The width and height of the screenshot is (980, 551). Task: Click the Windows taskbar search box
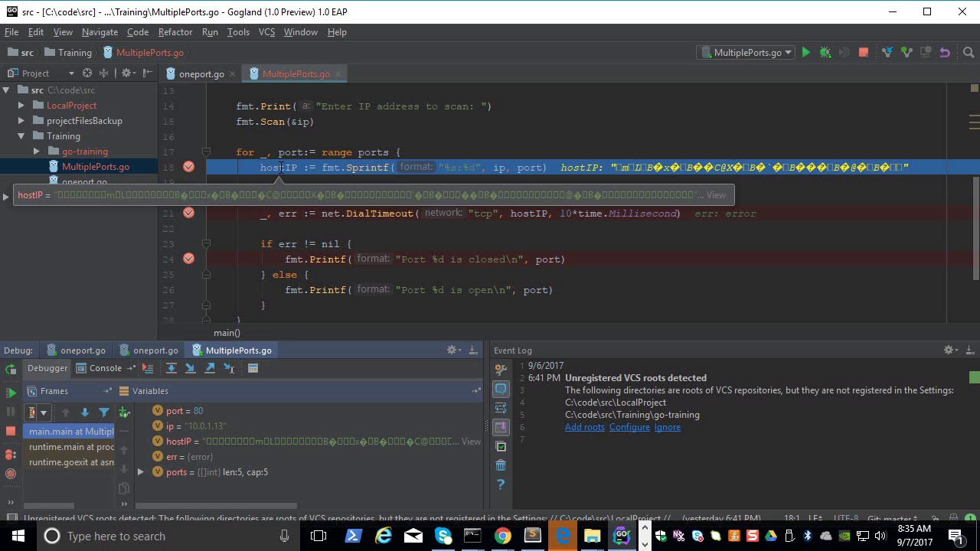[x=168, y=536]
